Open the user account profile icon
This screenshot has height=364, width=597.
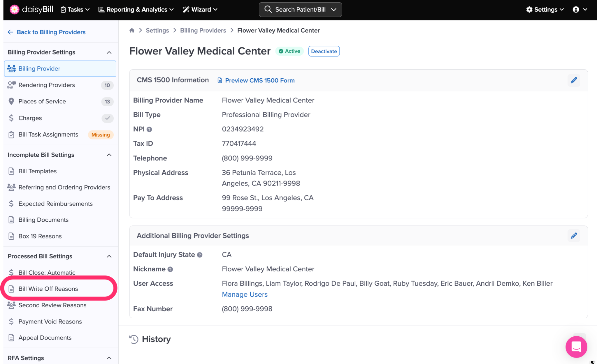pos(576,10)
